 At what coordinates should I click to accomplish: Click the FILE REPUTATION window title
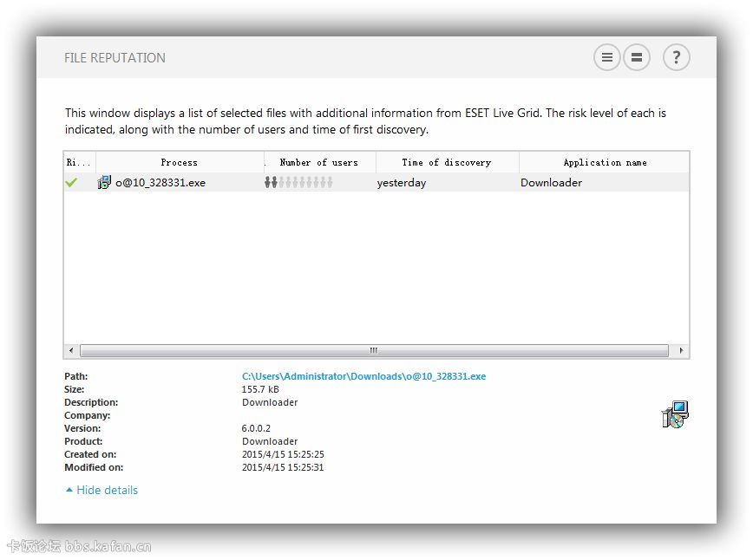(x=115, y=58)
